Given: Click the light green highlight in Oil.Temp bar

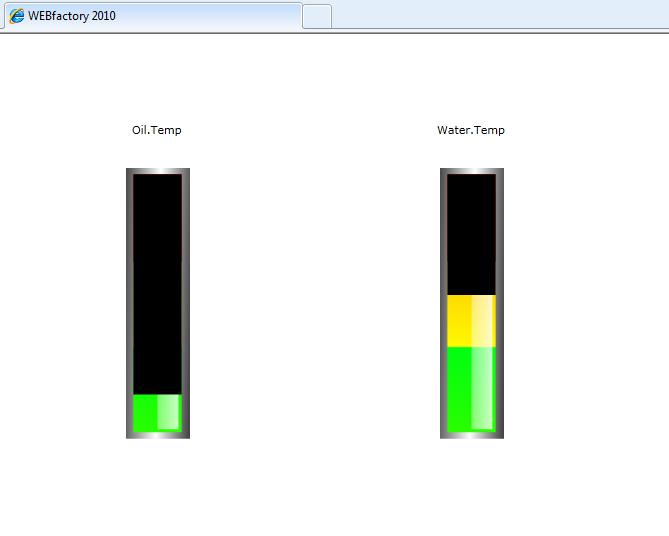Looking at the screenshot, I should pyautogui.click(x=169, y=412).
